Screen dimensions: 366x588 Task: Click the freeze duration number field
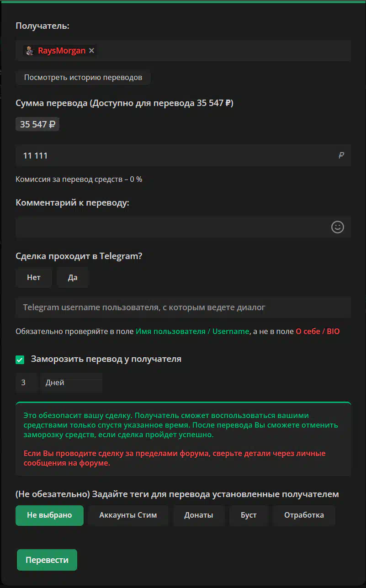[26, 383]
